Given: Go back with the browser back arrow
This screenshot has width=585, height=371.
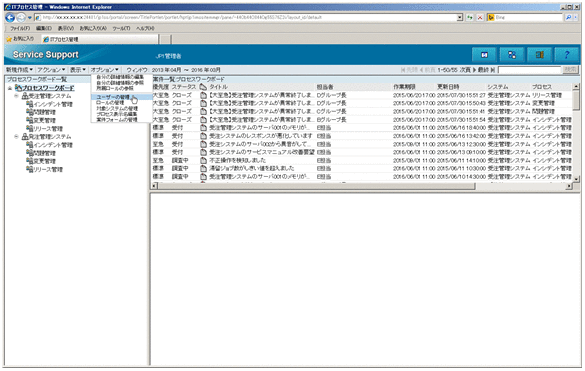Looking at the screenshot, I should click(10, 18).
